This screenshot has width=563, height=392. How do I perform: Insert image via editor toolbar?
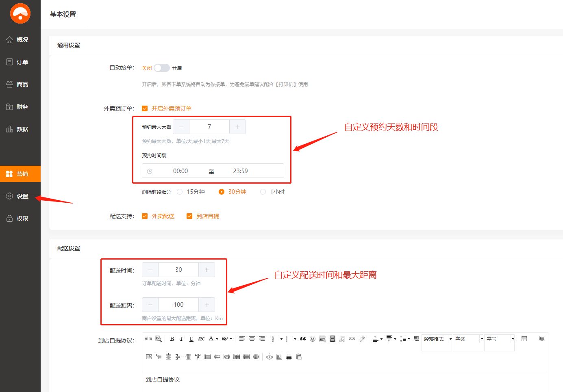[322, 339]
